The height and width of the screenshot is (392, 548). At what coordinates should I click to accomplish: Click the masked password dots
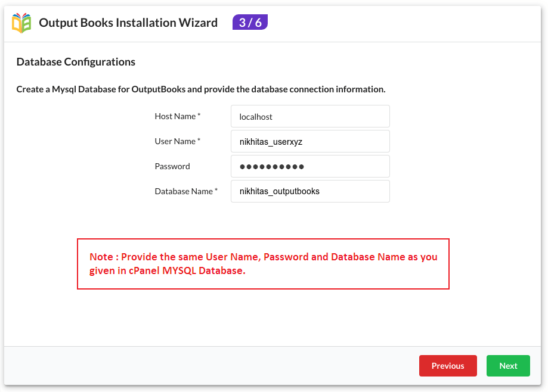(x=272, y=167)
